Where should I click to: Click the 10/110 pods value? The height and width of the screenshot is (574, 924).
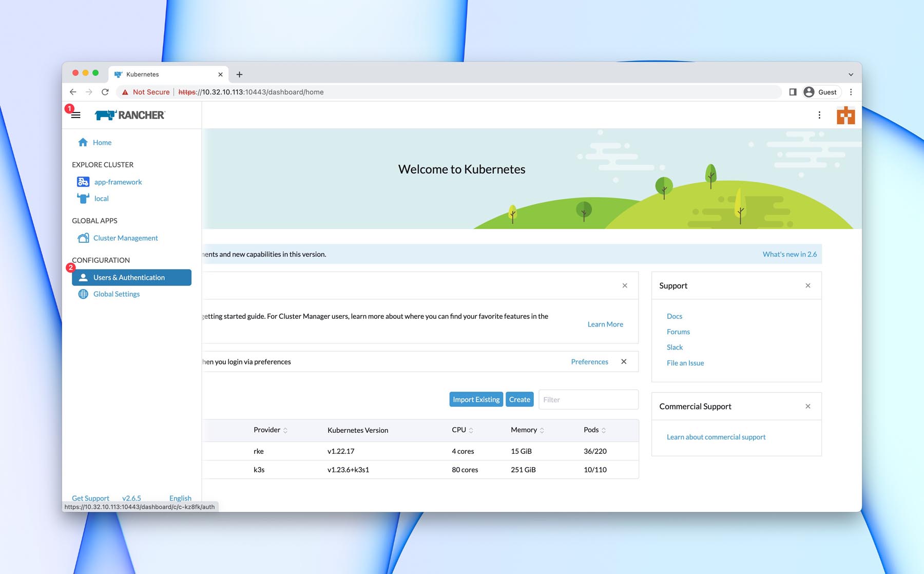[x=595, y=470]
